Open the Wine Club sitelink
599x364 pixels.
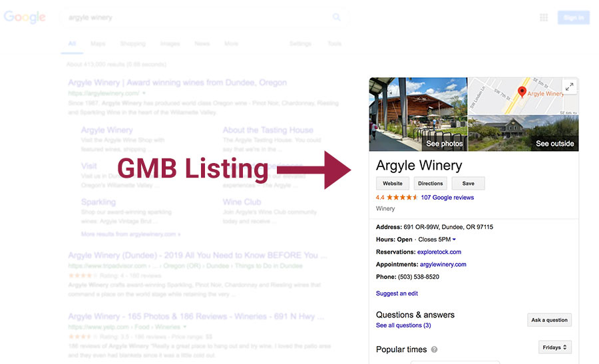[x=242, y=202]
